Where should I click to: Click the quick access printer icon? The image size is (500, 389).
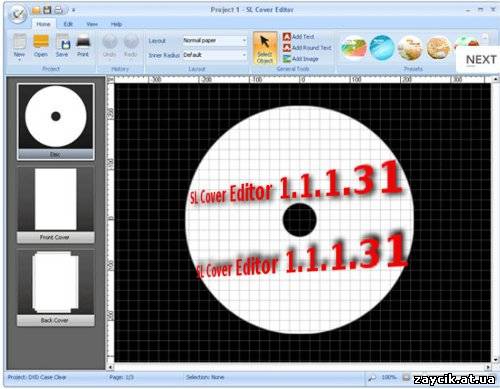pos(58,10)
